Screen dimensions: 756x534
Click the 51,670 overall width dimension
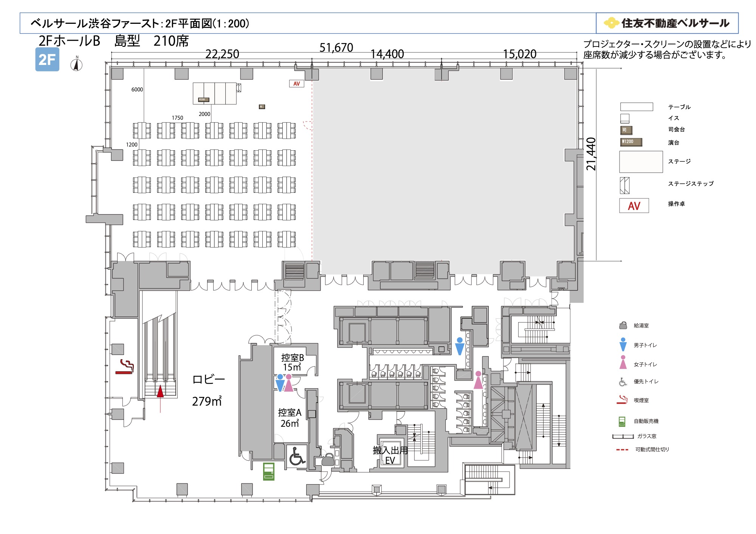coord(336,48)
